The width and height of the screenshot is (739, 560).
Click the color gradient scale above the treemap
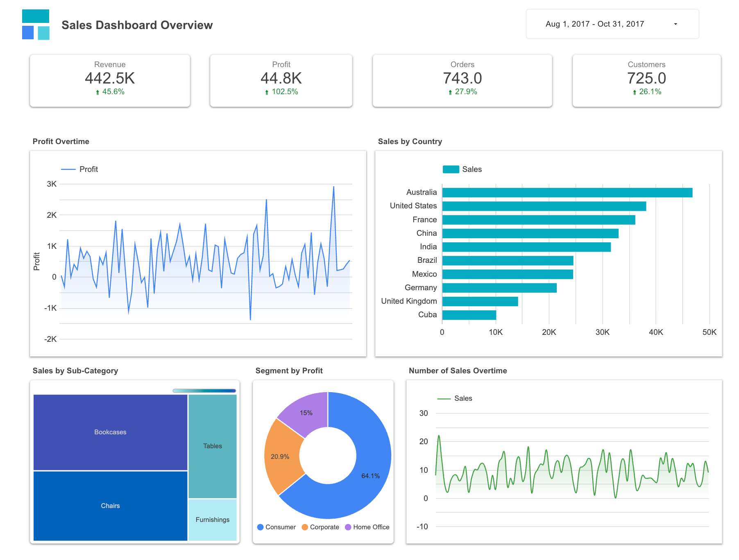point(204,390)
